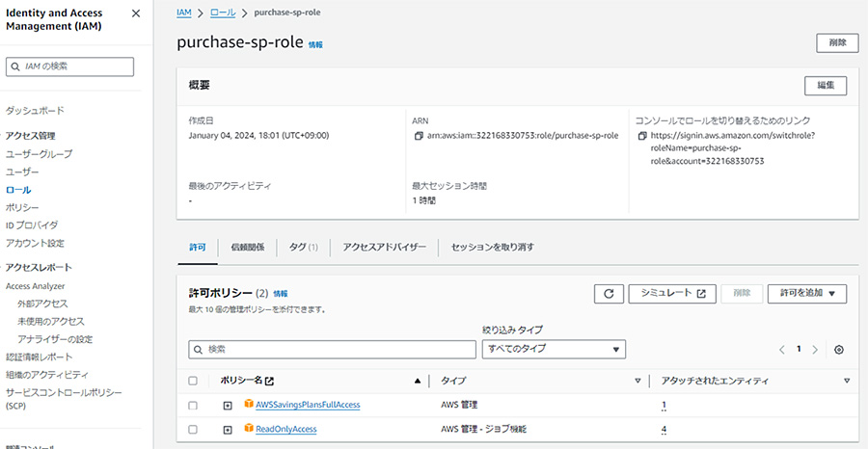Viewport: 868px width, 449px height.
Task: Expand the ReadOnlyAccess policy row
Action: [x=227, y=430]
